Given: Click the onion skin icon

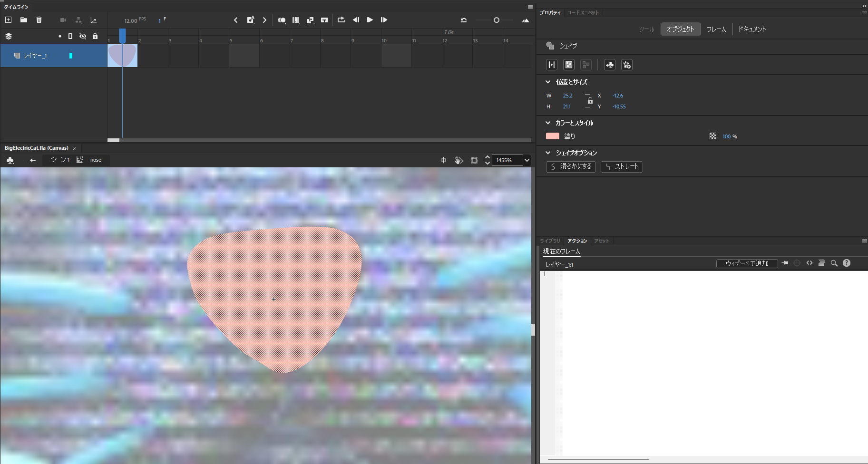Looking at the screenshot, I should (282, 20).
